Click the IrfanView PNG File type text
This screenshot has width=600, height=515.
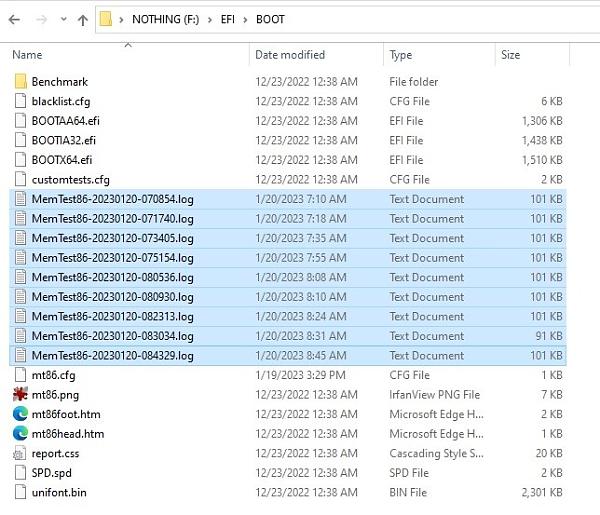pyautogui.click(x=435, y=394)
